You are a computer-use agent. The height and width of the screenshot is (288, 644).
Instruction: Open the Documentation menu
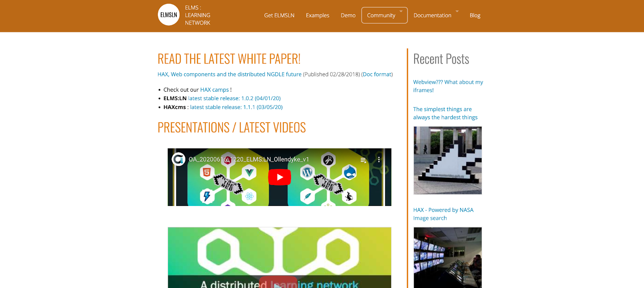432,15
